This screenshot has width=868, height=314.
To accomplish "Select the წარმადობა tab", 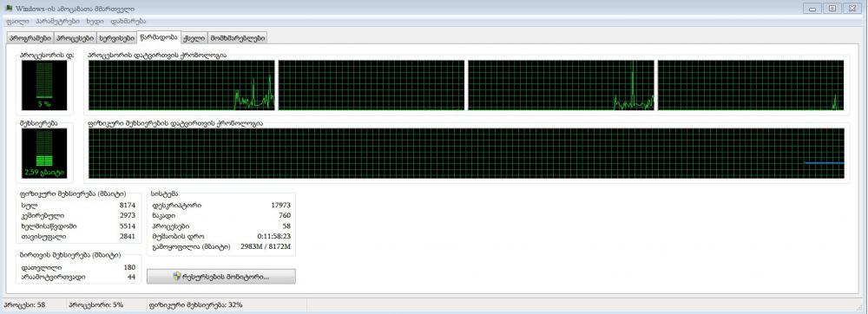I will 158,37.
